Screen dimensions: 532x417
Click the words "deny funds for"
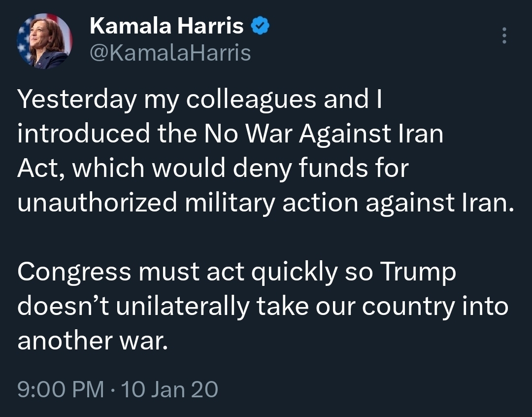pos(328,169)
